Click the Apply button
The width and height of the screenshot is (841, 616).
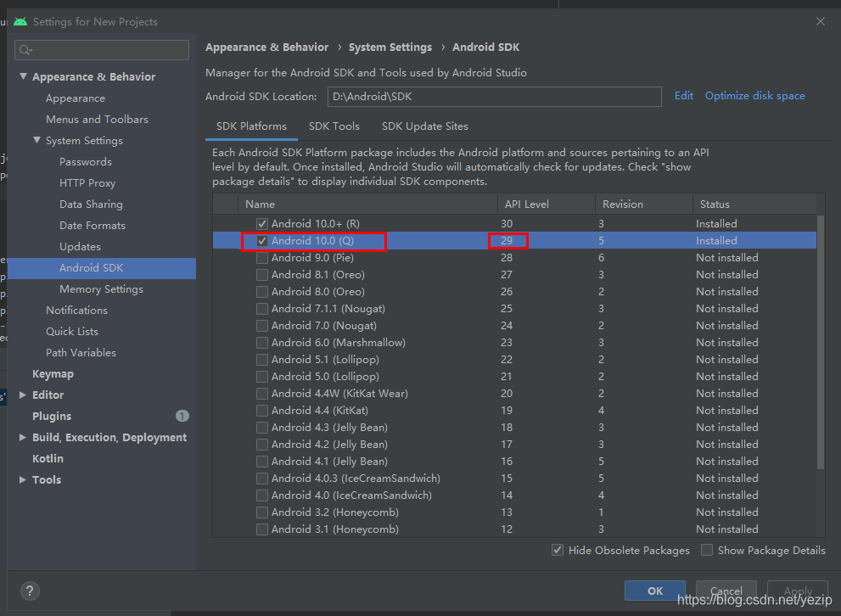798,591
